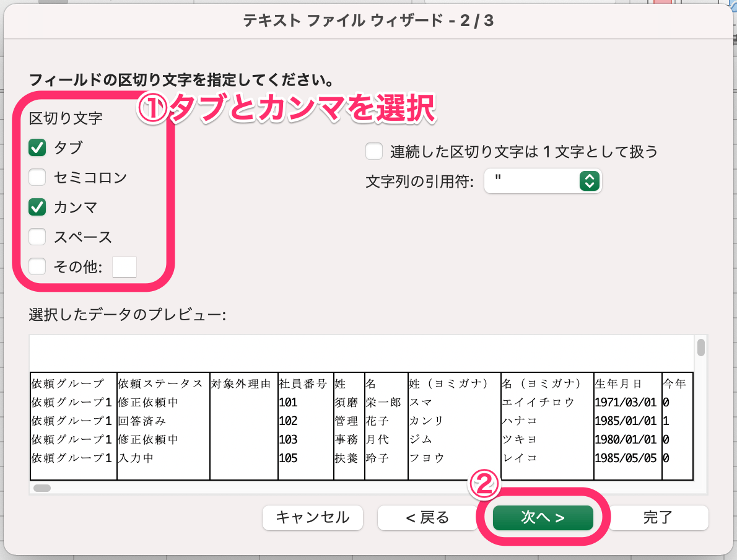Image resolution: width=737 pixels, height=560 pixels.
Task: Click the ハナコ reading cell
Action: point(520,421)
